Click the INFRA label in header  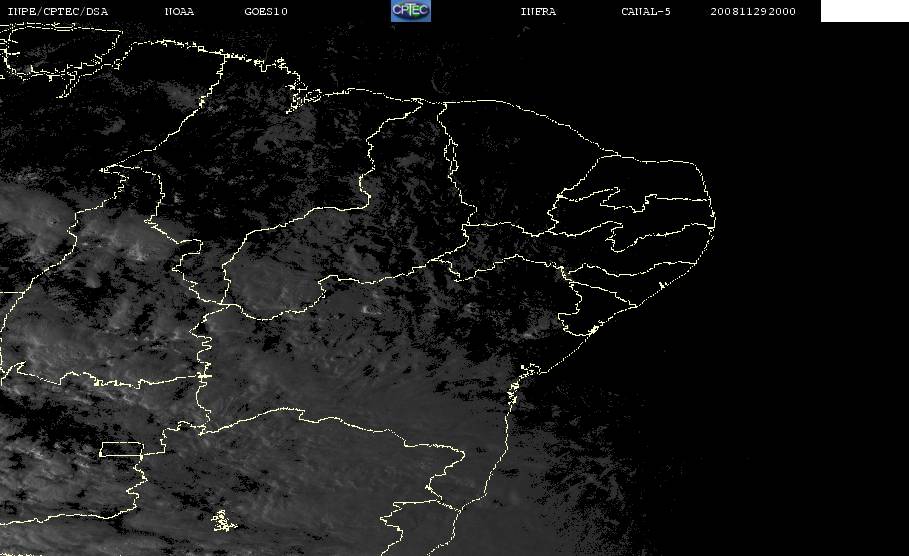click(x=538, y=12)
